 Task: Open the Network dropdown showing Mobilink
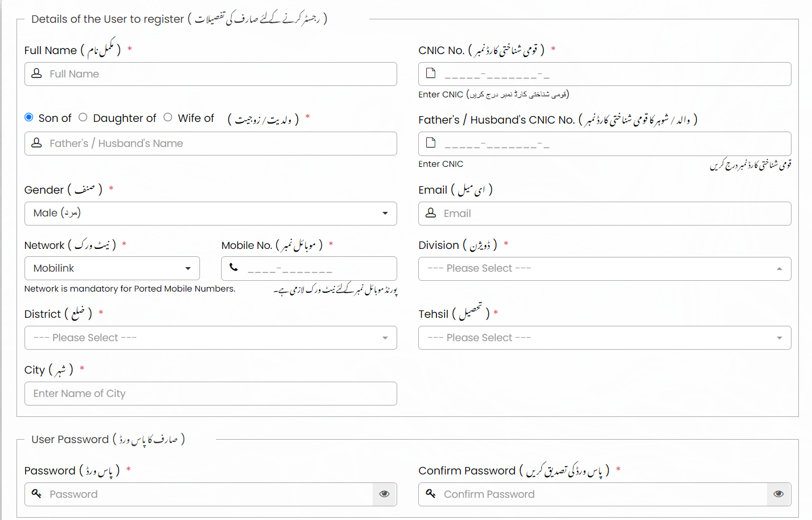pos(112,268)
